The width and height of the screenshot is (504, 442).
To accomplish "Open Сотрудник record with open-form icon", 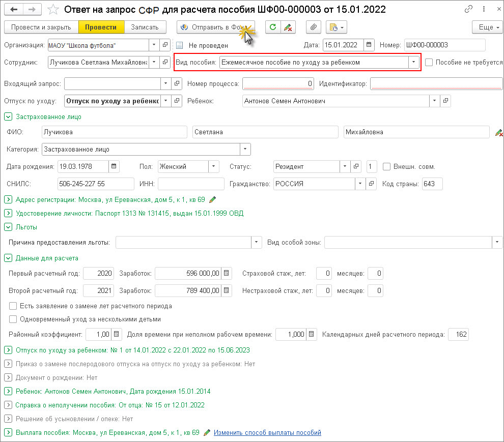I will click(x=165, y=63).
